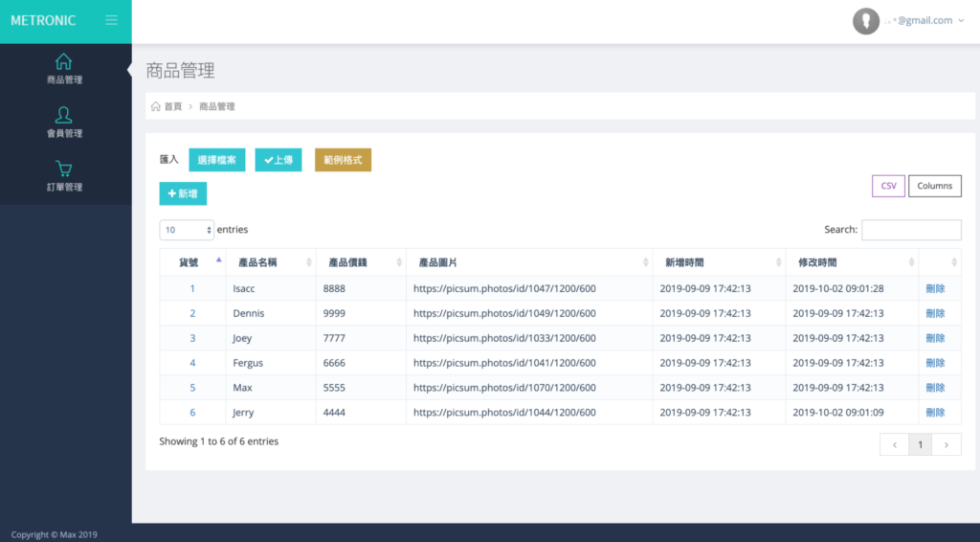Delete the Jerry row via 刪除
Viewport: 980px width, 542px height.
[935, 413]
